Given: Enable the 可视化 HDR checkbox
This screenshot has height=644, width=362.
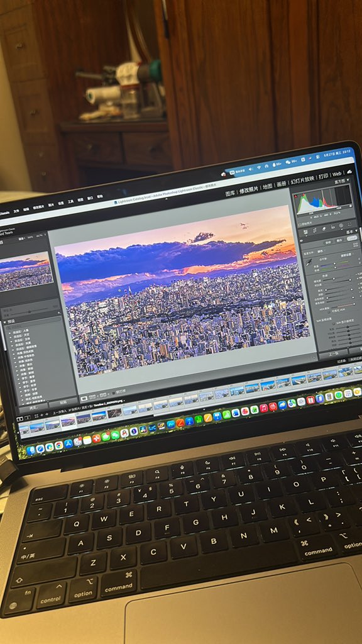Looking at the screenshot, I should pyautogui.click(x=329, y=312).
